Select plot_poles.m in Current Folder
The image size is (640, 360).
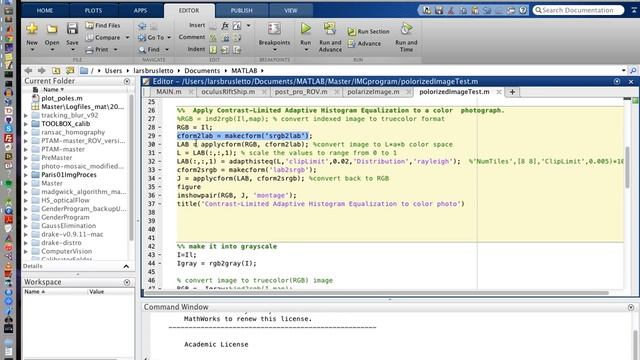(x=62, y=98)
